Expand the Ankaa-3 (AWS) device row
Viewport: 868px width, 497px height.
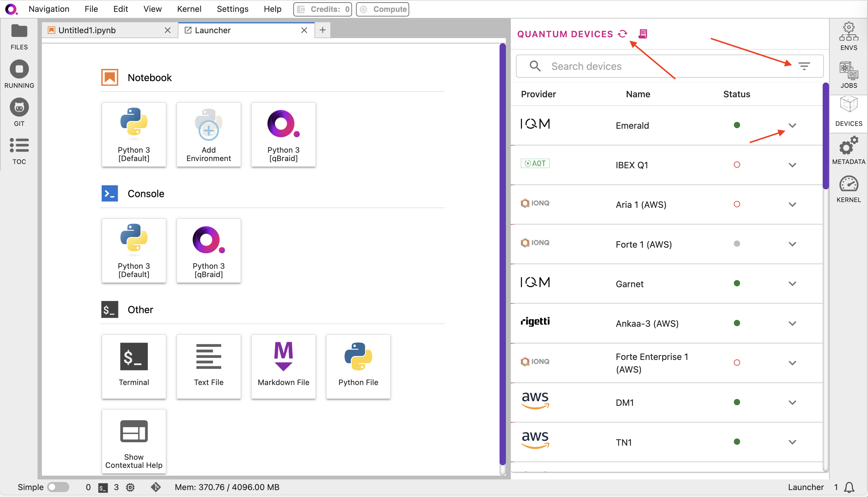coord(792,323)
